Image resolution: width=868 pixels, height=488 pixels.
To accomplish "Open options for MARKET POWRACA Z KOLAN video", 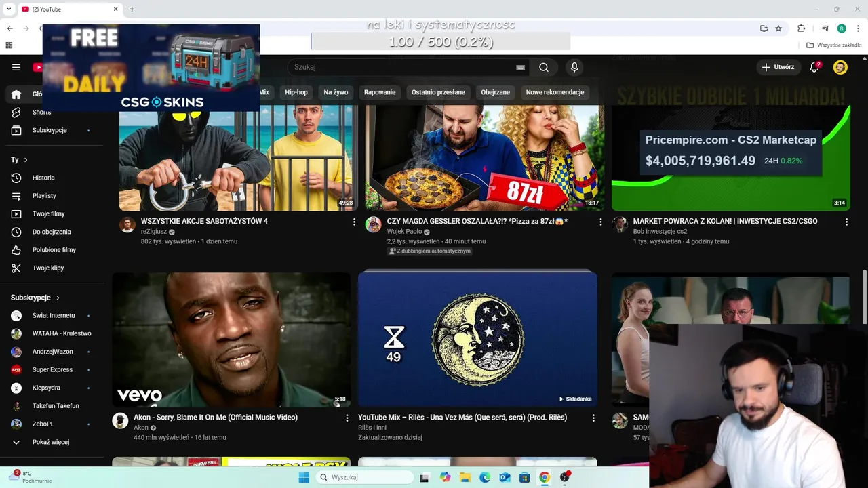I will click(x=846, y=222).
